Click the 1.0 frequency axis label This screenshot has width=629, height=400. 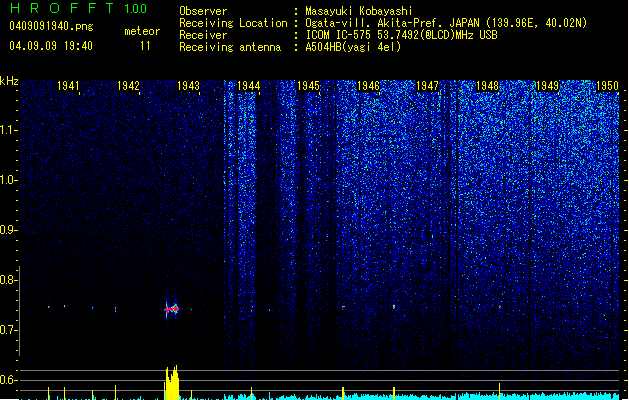[8, 180]
